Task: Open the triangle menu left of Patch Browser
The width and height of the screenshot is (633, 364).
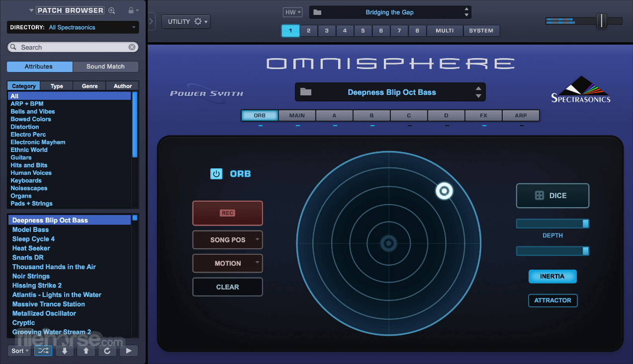Action: point(31,10)
